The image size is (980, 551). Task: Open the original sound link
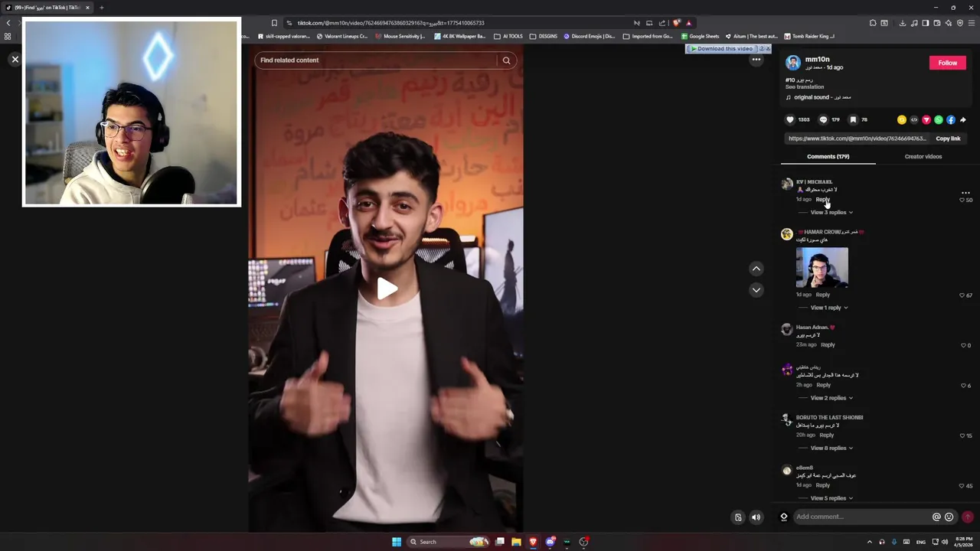pos(822,97)
